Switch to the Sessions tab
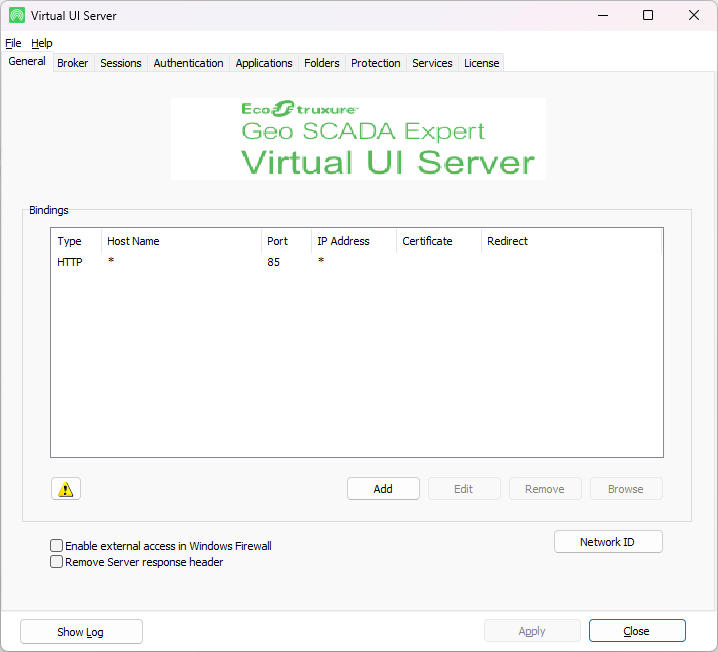Image resolution: width=718 pixels, height=652 pixels. pos(120,63)
